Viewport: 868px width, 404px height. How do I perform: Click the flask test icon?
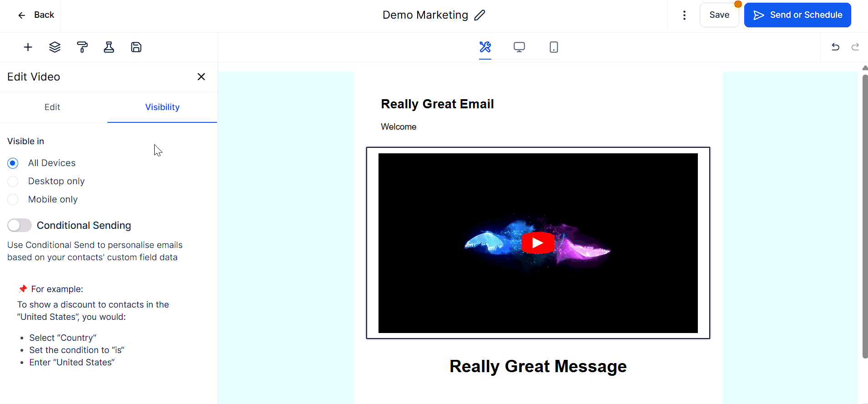[x=109, y=47]
